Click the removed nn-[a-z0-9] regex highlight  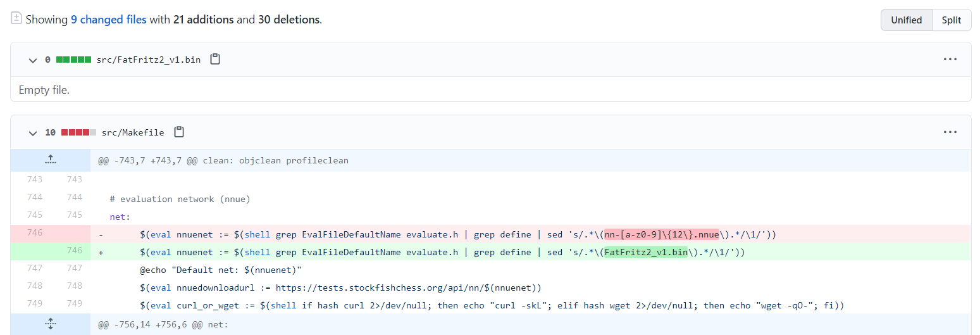coord(662,234)
